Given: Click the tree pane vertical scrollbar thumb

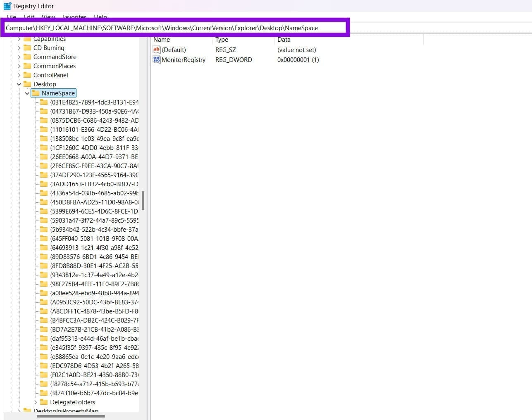Looking at the screenshot, I should tap(143, 200).
